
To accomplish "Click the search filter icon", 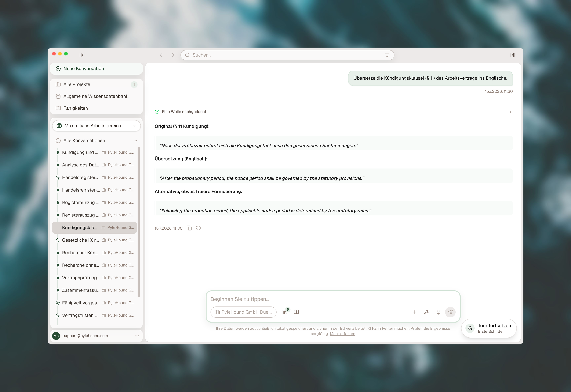I will (x=387, y=55).
